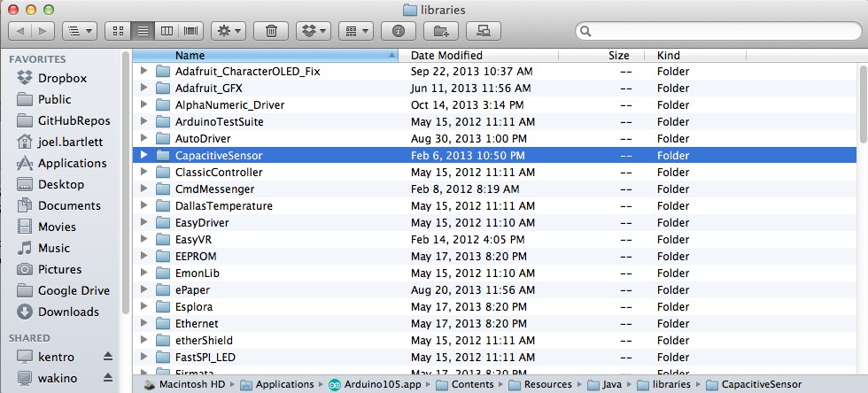Go back with the toolbar back arrow
This screenshot has height=393, width=868.
click(x=20, y=31)
